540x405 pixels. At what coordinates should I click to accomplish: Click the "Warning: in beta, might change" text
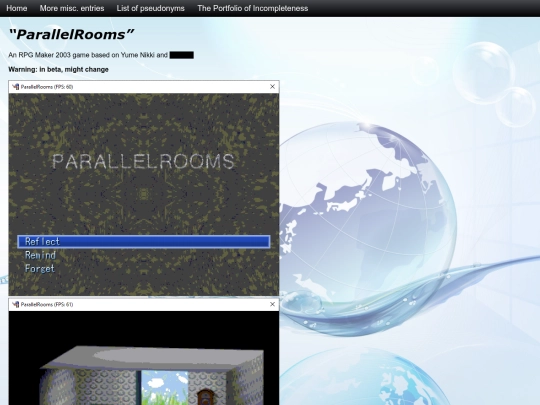(x=58, y=70)
